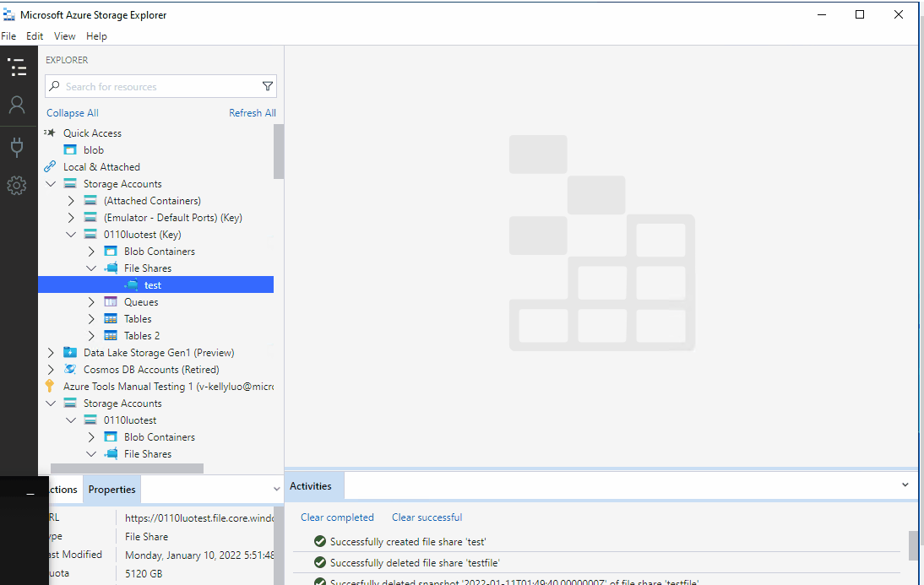Open the Edit menu
This screenshot has width=924, height=585.
point(35,35)
